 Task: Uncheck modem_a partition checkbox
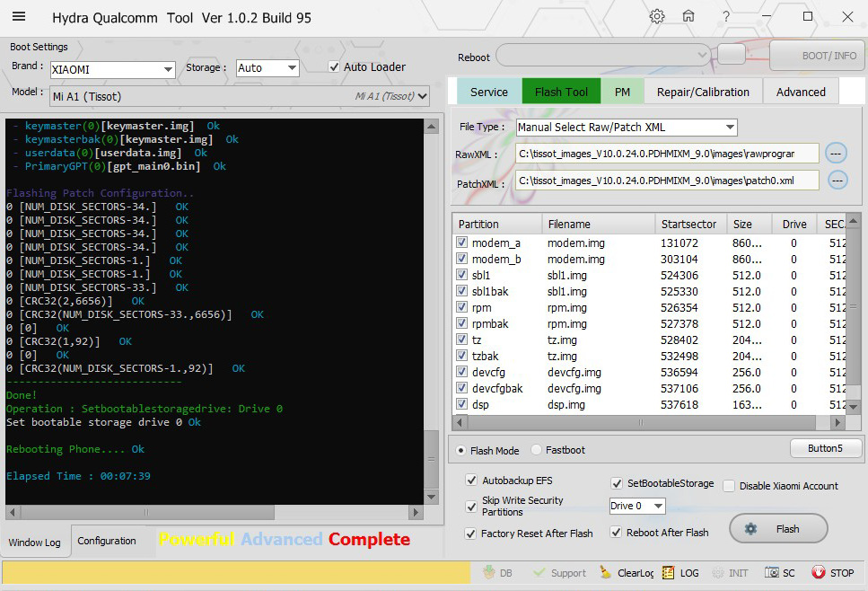tap(461, 243)
